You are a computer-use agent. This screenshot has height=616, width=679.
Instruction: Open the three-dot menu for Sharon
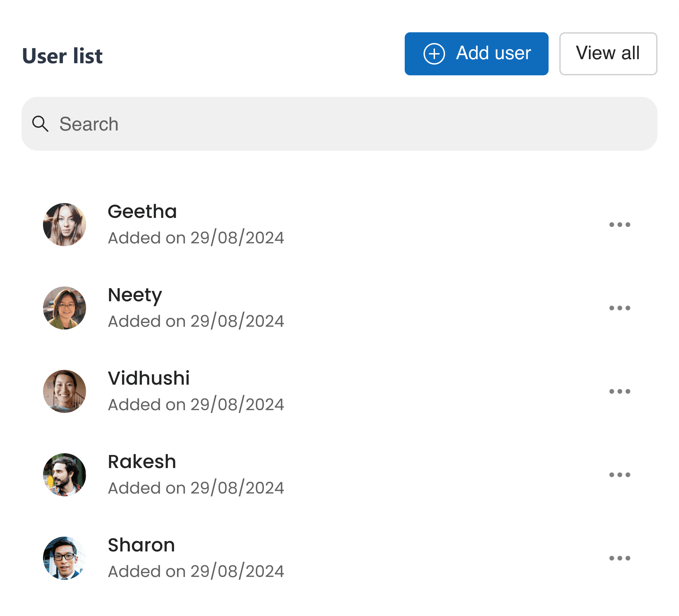point(620,558)
